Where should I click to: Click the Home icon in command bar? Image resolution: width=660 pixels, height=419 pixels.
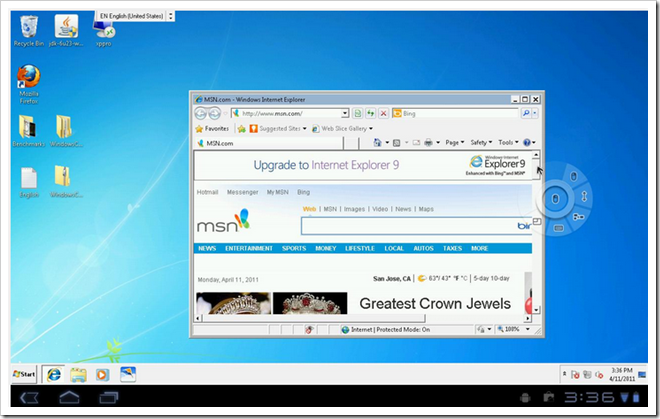(378, 143)
